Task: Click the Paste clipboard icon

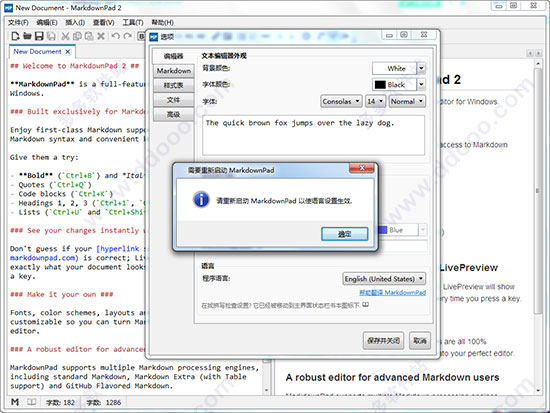Action: click(89, 36)
